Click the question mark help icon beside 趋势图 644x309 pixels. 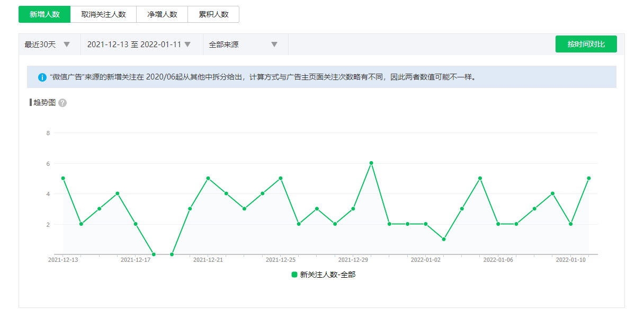tap(62, 103)
